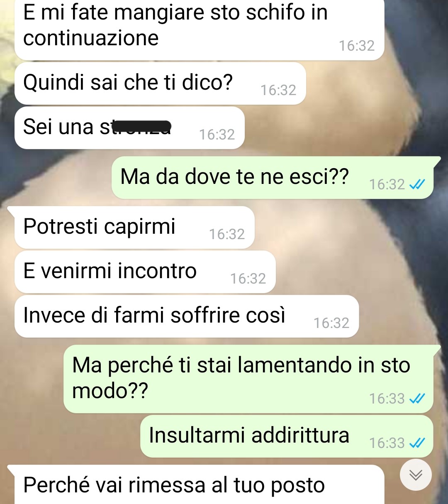Tap the blue read ticks on 'Ma da dove te ne esci??'
The image size is (448, 504).
[x=417, y=184]
